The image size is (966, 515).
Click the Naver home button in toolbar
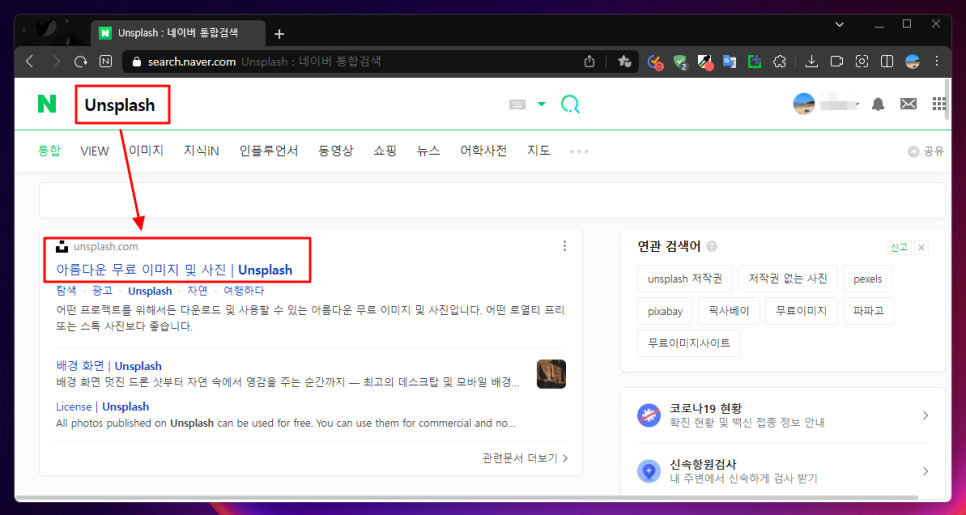coord(106,62)
